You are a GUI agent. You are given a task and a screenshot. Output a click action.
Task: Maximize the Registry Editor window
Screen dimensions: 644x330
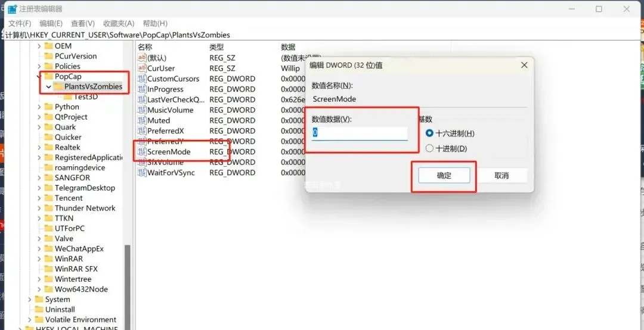(x=599, y=9)
